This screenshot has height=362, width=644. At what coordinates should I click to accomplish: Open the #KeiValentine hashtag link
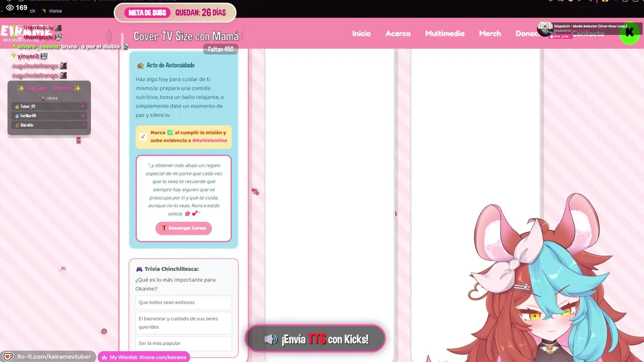209,141
